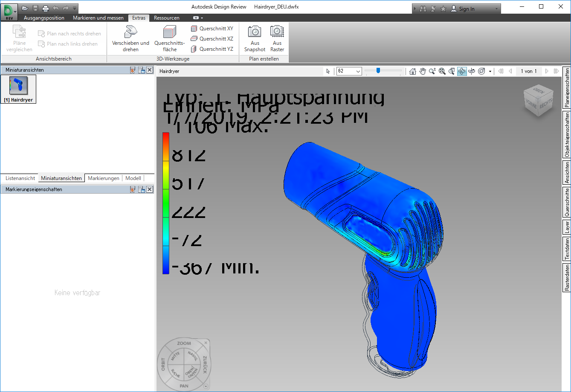Adjust the zoom slider handle

point(378,71)
